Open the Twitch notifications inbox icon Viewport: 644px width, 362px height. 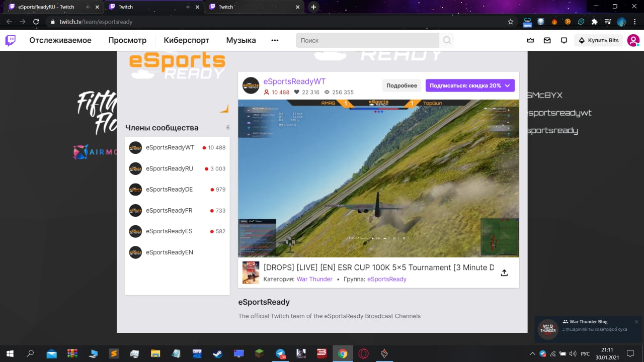(547, 40)
